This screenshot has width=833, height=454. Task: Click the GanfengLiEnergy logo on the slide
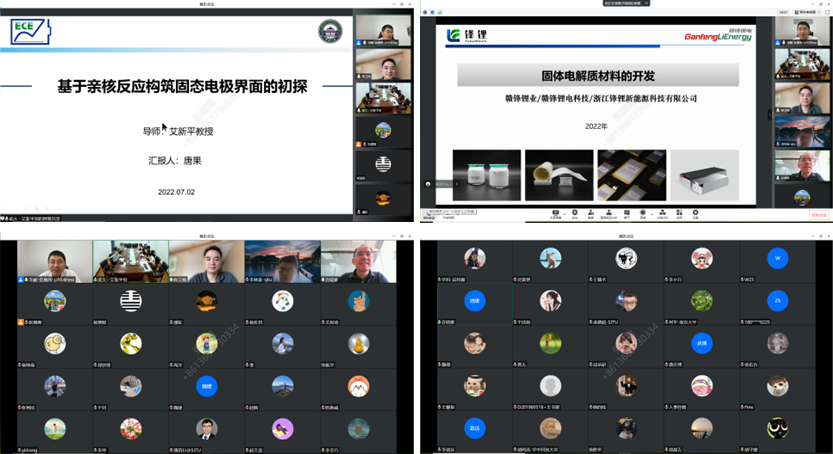[718, 36]
